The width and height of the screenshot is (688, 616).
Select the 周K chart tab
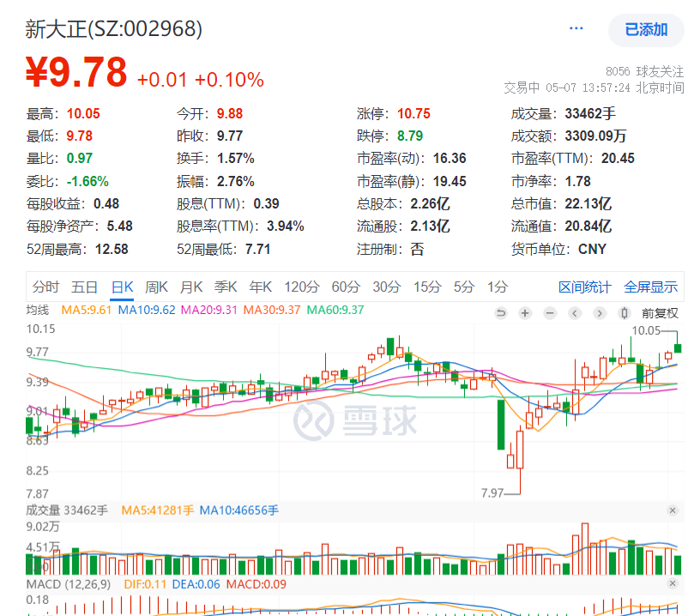pyautogui.click(x=156, y=287)
